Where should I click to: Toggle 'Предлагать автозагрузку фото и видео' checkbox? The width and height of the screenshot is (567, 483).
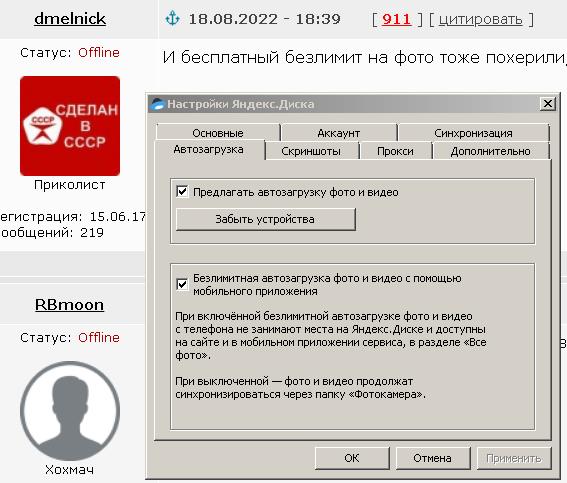click(182, 192)
